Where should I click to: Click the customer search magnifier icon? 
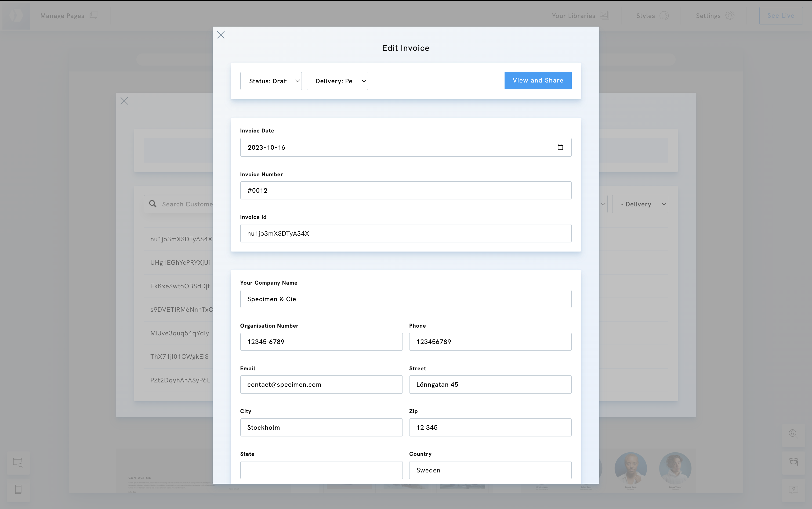153,204
